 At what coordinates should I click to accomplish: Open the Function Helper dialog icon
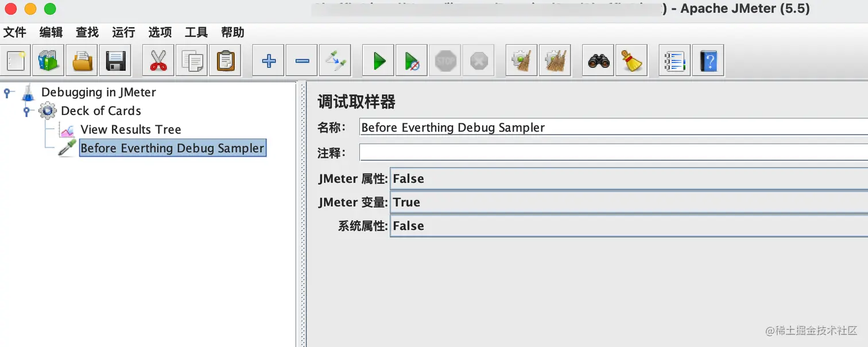click(675, 60)
